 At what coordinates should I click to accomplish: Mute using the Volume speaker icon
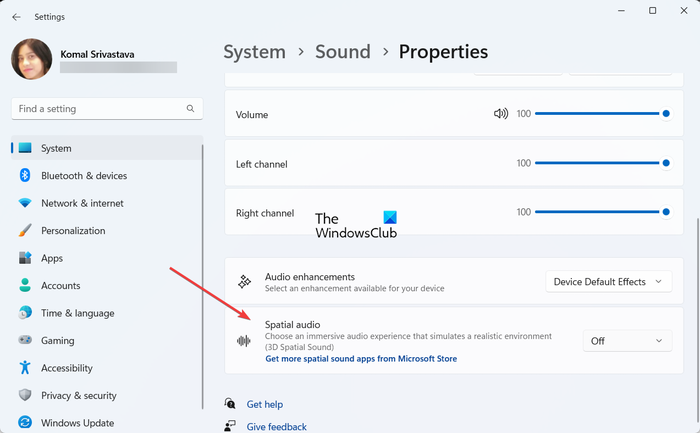[x=501, y=114]
